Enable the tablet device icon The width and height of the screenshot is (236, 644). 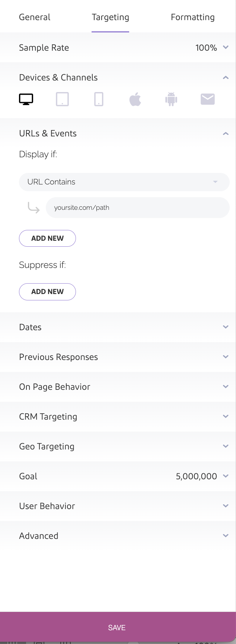62,100
